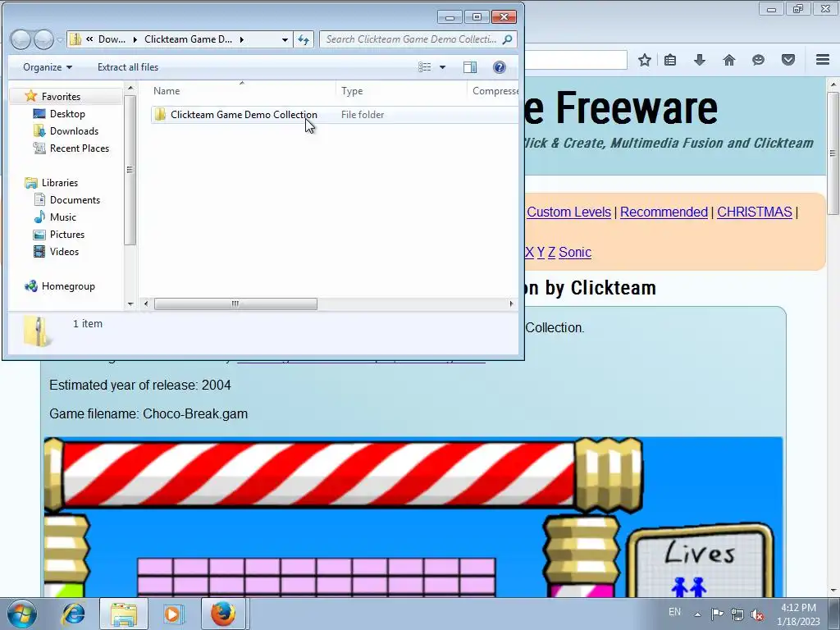Click the Refresh button next to address bar
Screen dimensions: 840x630
(x=304, y=39)
